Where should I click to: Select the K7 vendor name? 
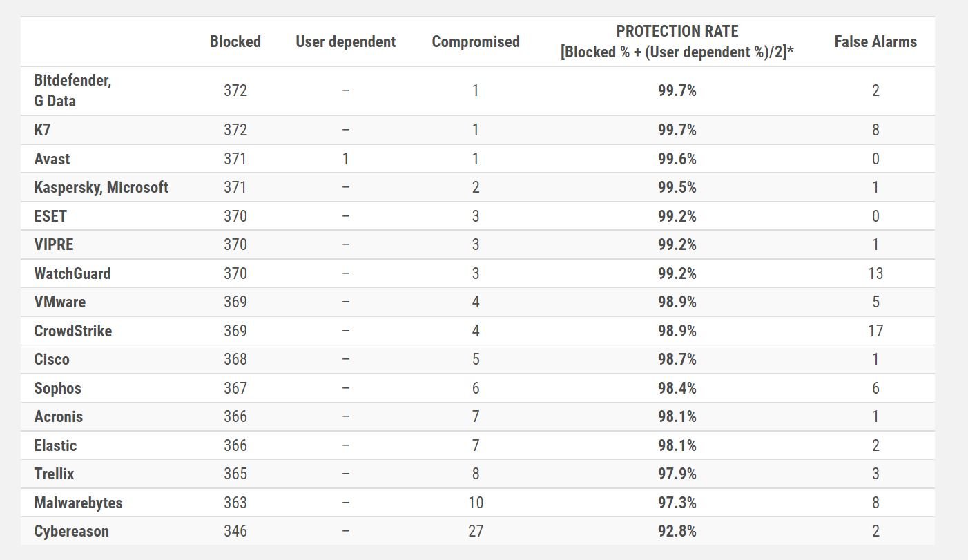pyautogui.click(x=42, y=130)
